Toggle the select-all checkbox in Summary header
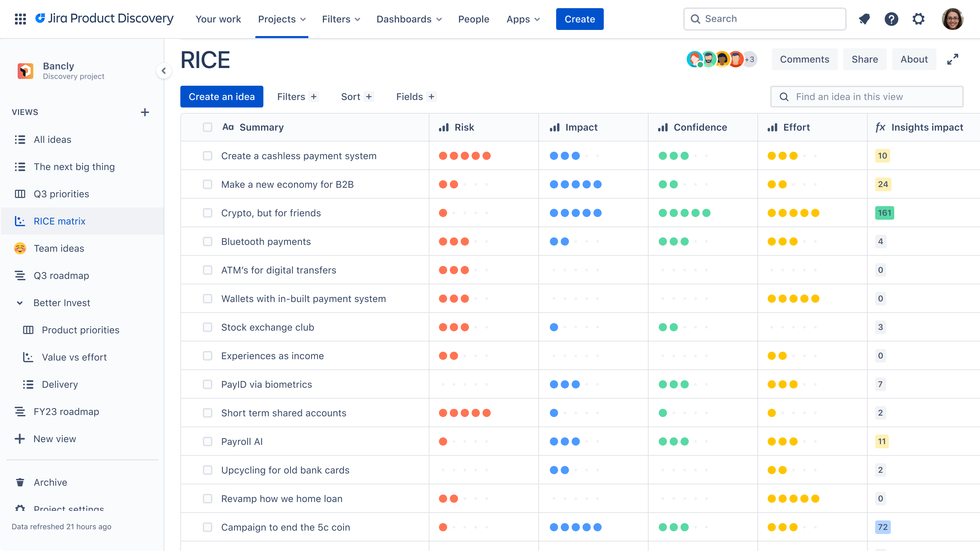 [x=207, y=128]
